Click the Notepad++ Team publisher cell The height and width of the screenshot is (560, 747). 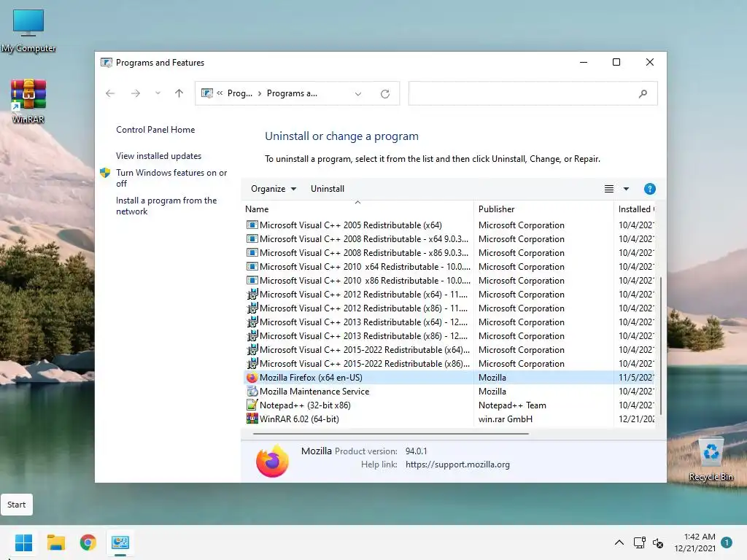pos(512,405)
